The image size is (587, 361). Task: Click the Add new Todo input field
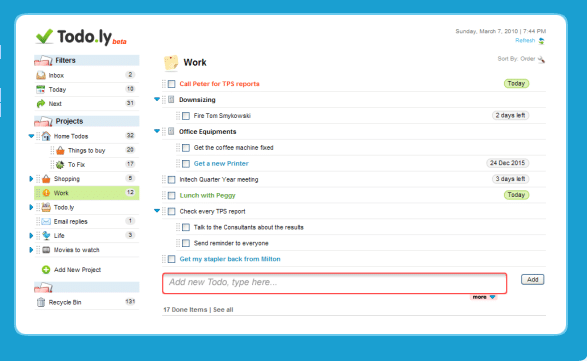(x=334, y=283)
